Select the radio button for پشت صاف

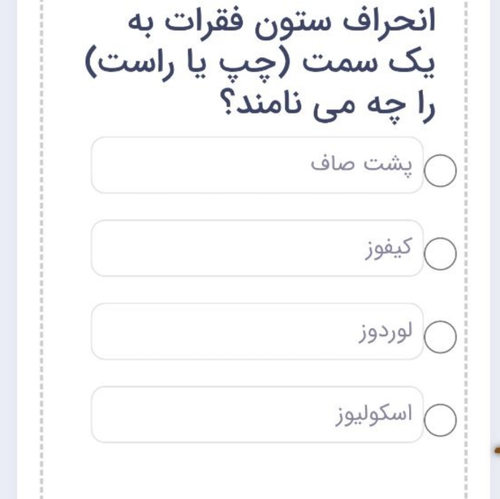[x=440, y=170]
